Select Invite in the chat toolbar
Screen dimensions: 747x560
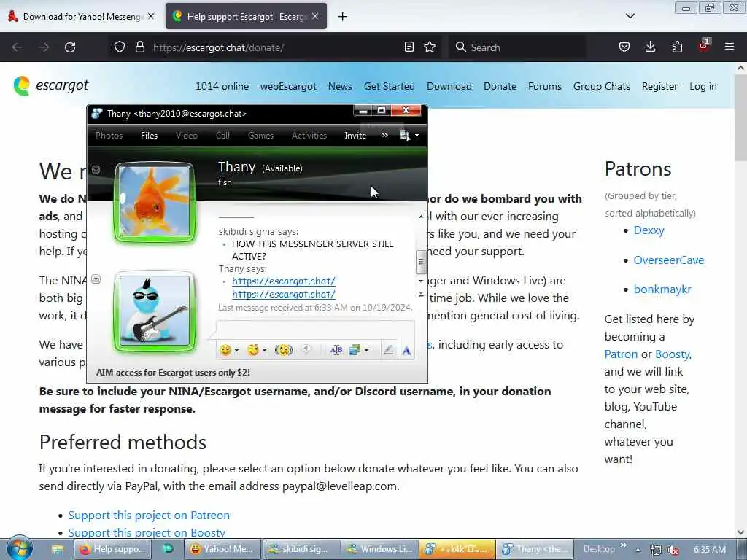355,136
